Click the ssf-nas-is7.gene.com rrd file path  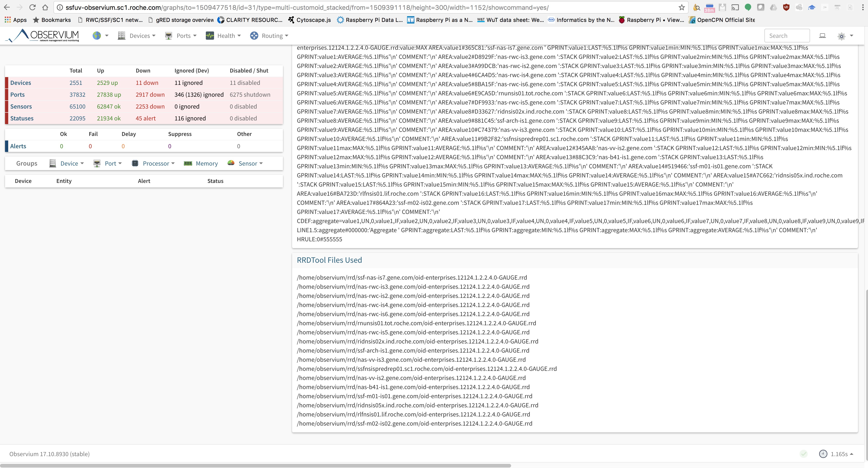click(412, 277)
